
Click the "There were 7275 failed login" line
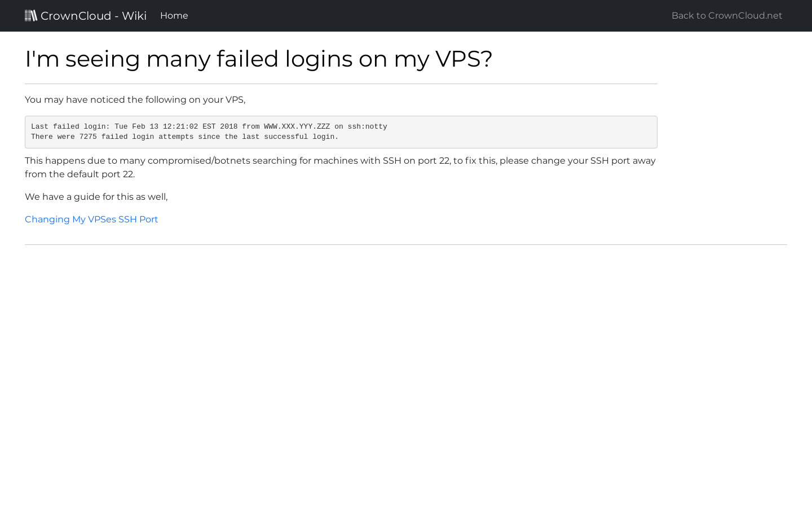[185, 137]
